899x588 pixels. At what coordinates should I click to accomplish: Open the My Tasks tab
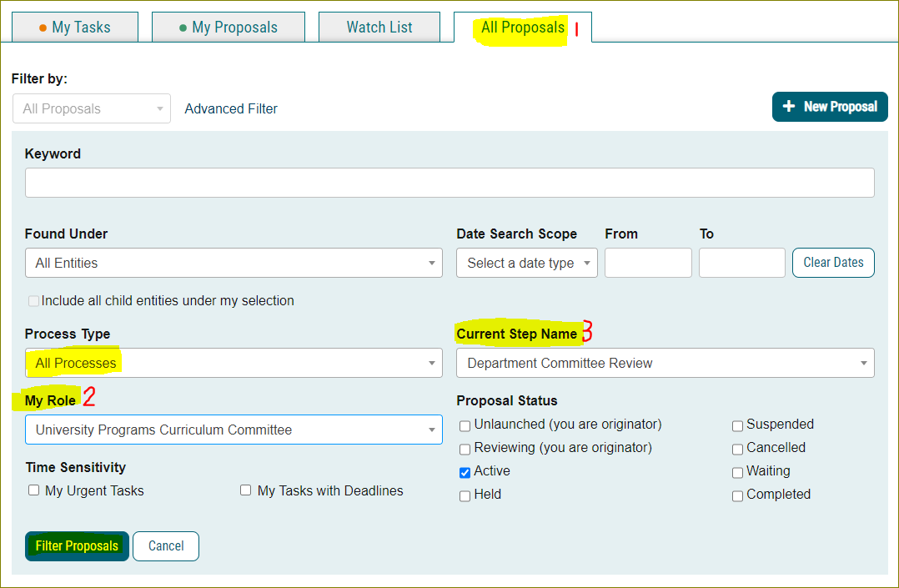coord(74,28)
